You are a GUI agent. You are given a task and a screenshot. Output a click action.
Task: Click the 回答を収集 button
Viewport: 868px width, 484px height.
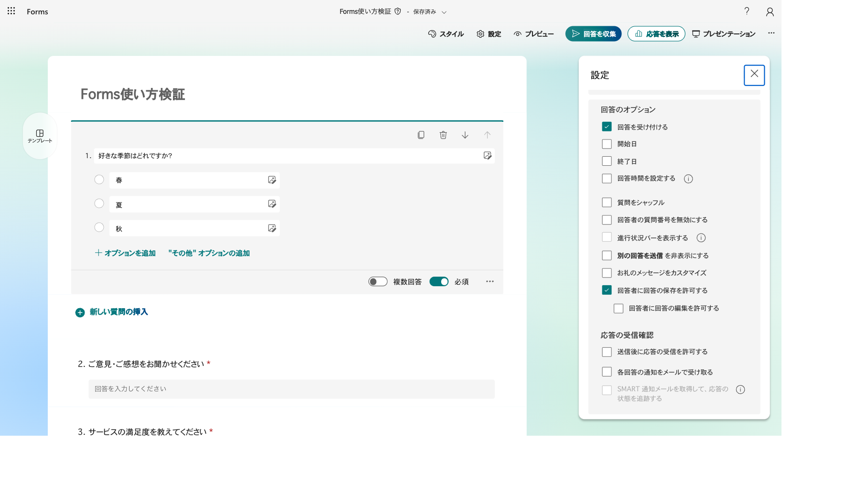593,34
